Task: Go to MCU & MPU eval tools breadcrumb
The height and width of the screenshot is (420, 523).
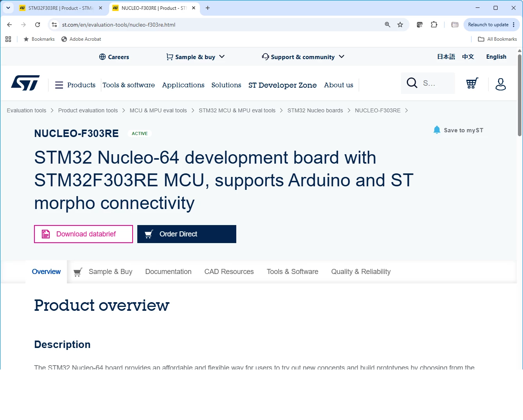Action: [x=158, y=110]
